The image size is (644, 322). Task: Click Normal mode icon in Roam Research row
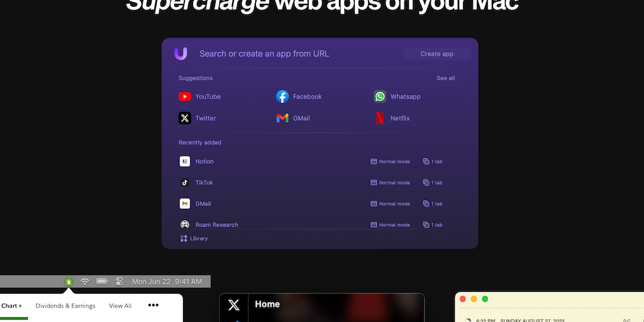374,225
